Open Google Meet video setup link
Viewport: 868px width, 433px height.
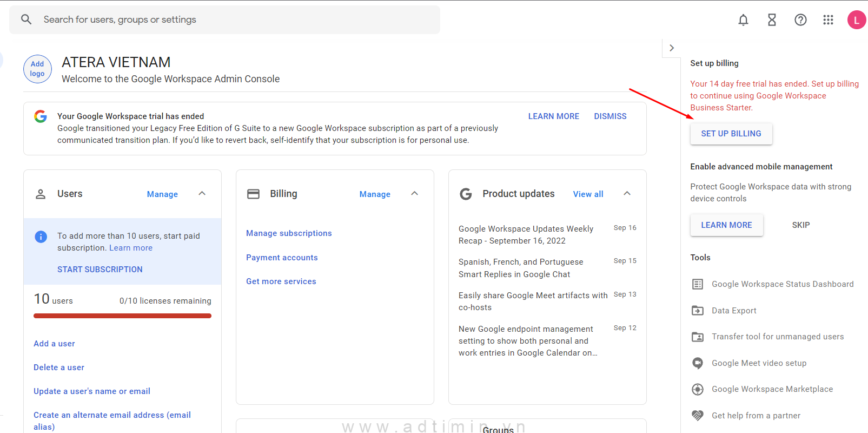[x=759, y=363]
